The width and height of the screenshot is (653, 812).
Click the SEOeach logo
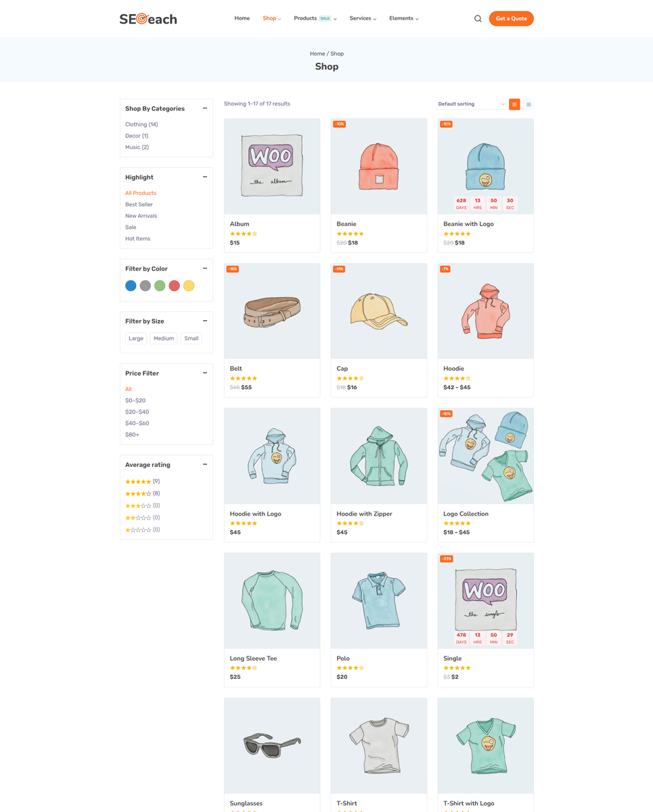tap(148, 19)
